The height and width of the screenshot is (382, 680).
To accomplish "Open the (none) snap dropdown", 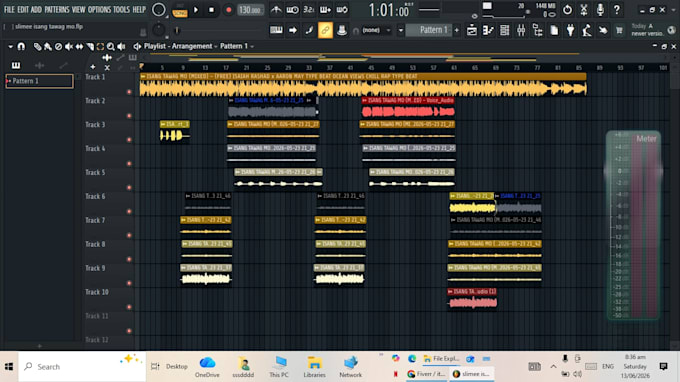I will coord(377,30).
